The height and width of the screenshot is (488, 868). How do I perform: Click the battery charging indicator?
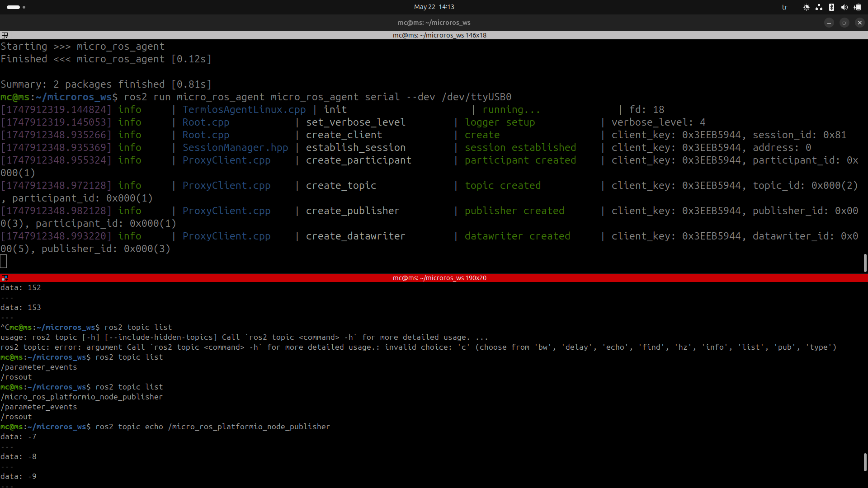[x=857, y=7]
